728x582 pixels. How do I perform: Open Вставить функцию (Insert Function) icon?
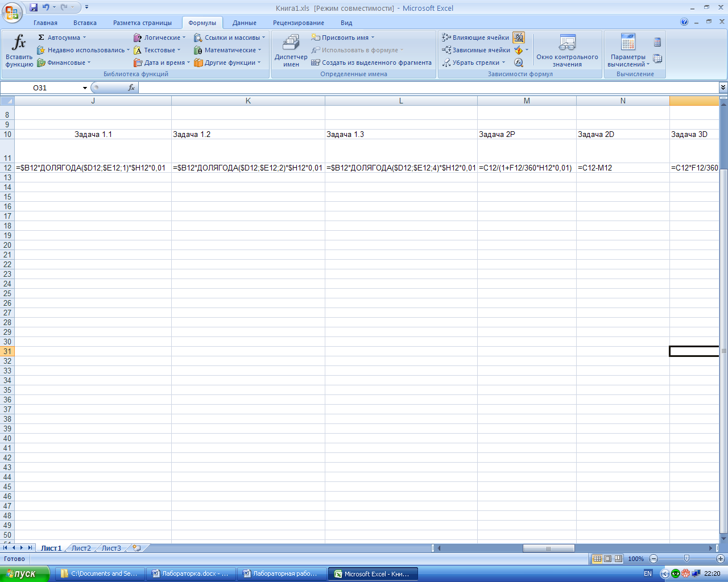tap(19, 51)
